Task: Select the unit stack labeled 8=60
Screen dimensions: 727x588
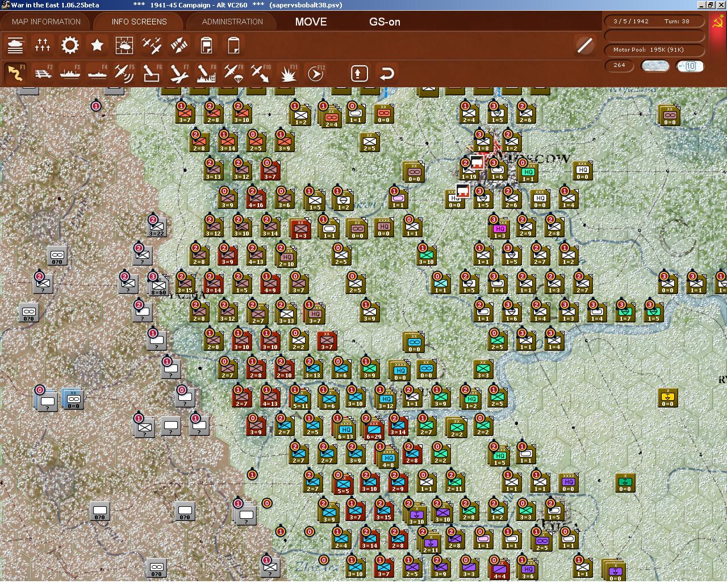Action: (x=158, y=287)
